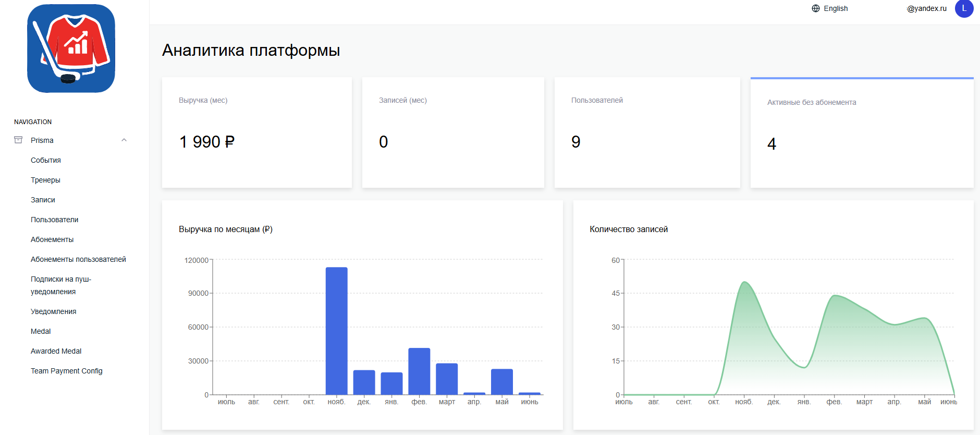
Task: Open the Активные без абонемента card
Action: click(862, 132)
